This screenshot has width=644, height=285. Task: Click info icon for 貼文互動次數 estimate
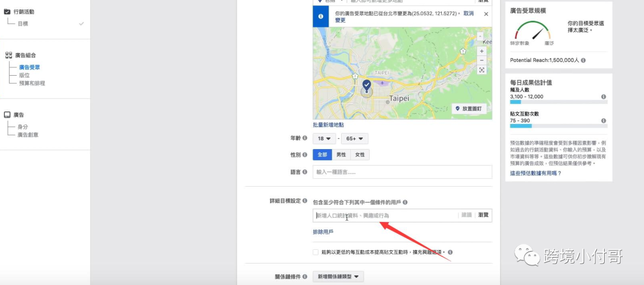[603, 120]
